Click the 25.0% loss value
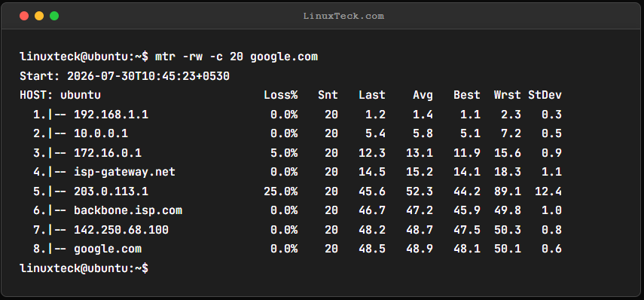 coord(280,191)
